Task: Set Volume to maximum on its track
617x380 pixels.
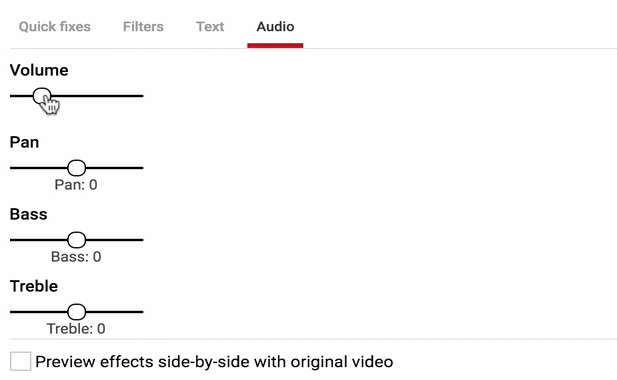Action: point(142,96)
